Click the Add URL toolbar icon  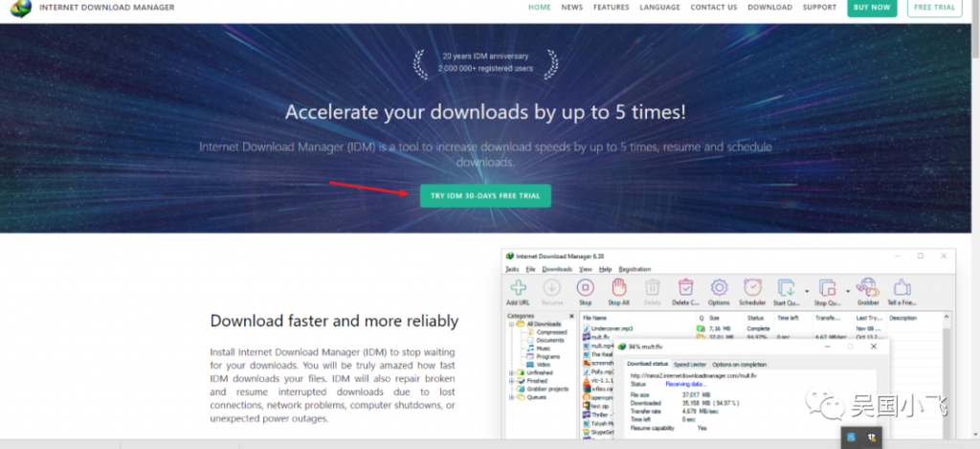[518, 288]
